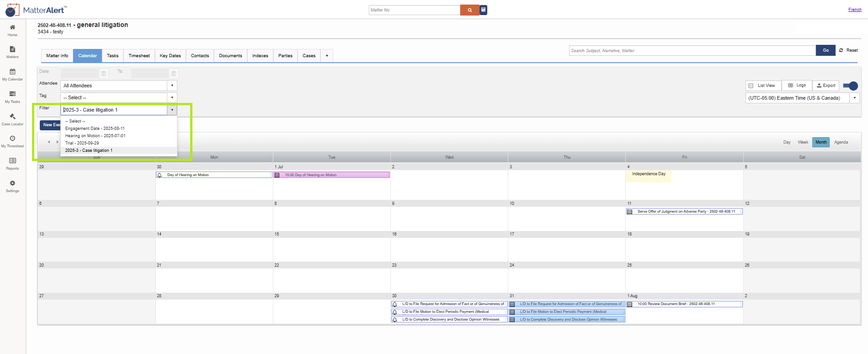Switch to the Timesheet tab
The image size is (868, 354).
coord(139,56)
